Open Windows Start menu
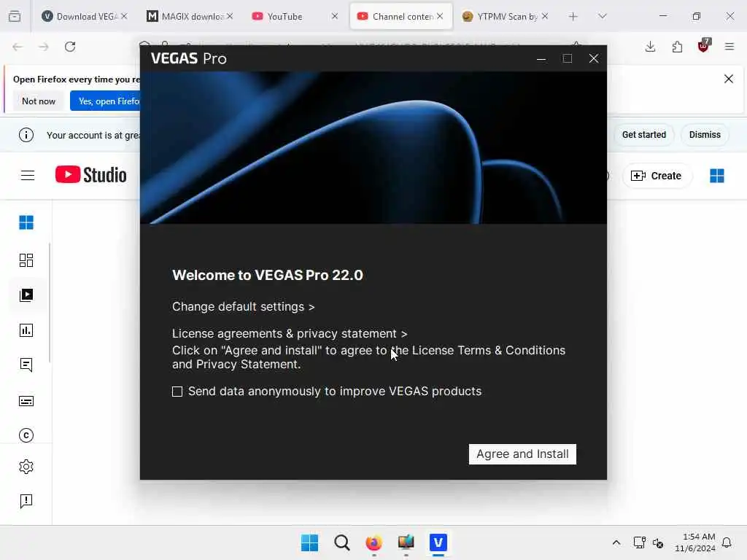 (x=309, y=542)
